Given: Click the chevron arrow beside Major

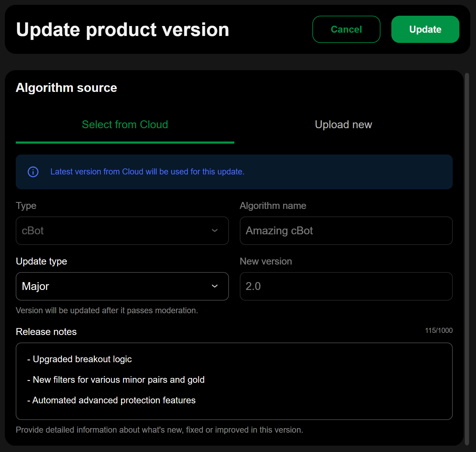Looking at the screenshot, I should [x=215, y=286].
